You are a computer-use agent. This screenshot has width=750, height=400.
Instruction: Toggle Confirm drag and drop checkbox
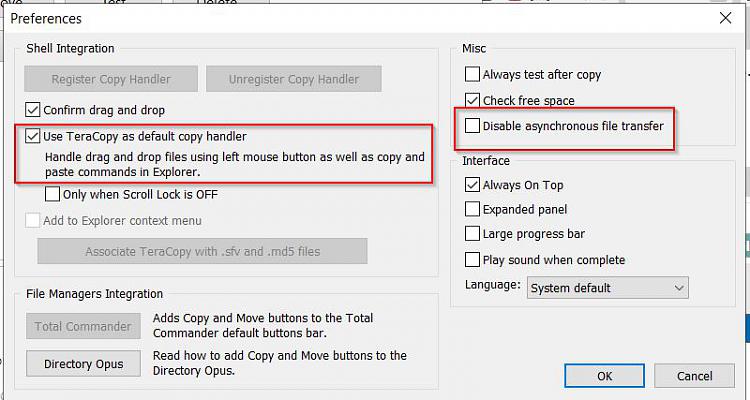(33, 110)
